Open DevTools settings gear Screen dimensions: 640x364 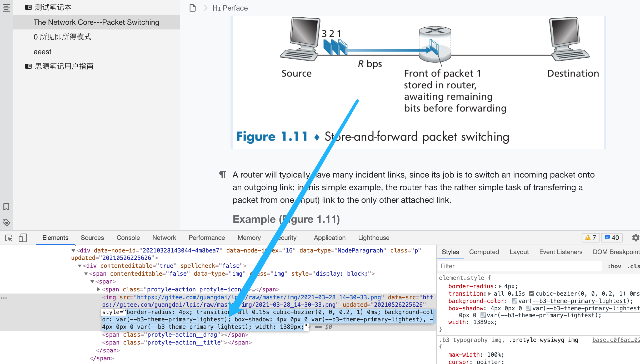[x=635, y=238]
